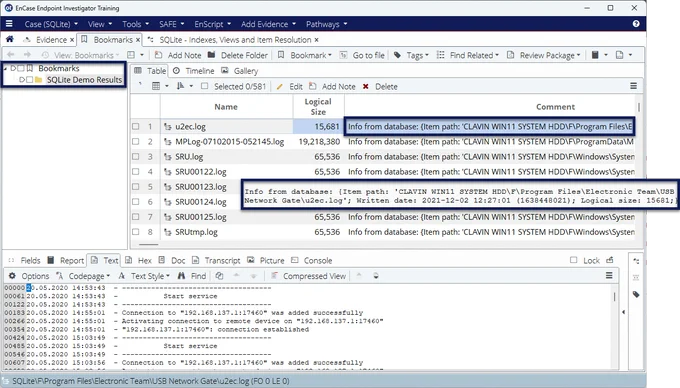Screen dimensions: 680x388
Task: Open the Picture view tab
Action: coord(265,261)
